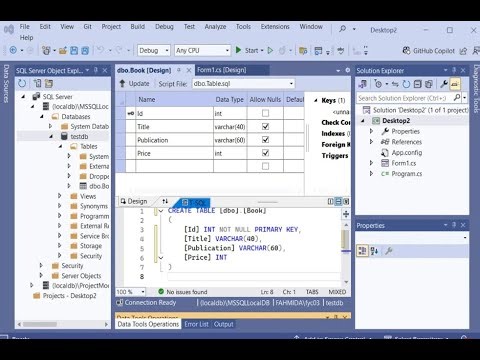
Task: Click the Save All toolbar icon
Action: tap(85, 51)
